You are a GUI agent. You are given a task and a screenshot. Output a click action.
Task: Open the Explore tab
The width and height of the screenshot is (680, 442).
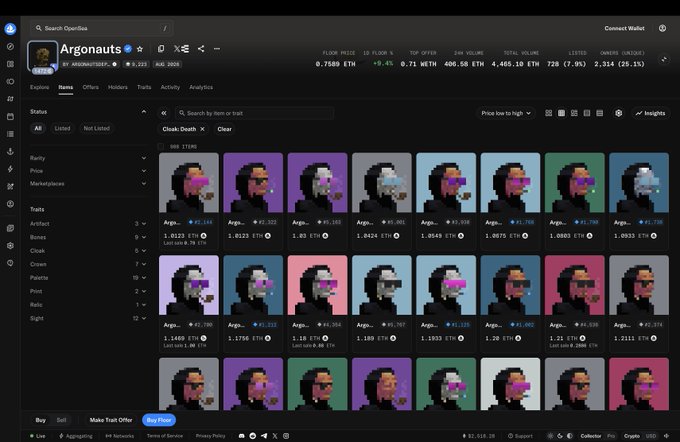click(39, 87)
